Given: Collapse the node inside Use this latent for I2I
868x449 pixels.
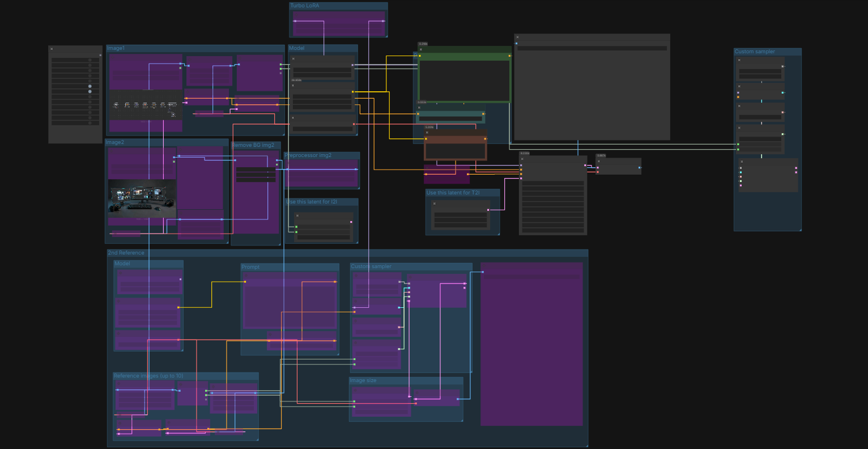Looking at the screenshot, I should click(297, 215).
